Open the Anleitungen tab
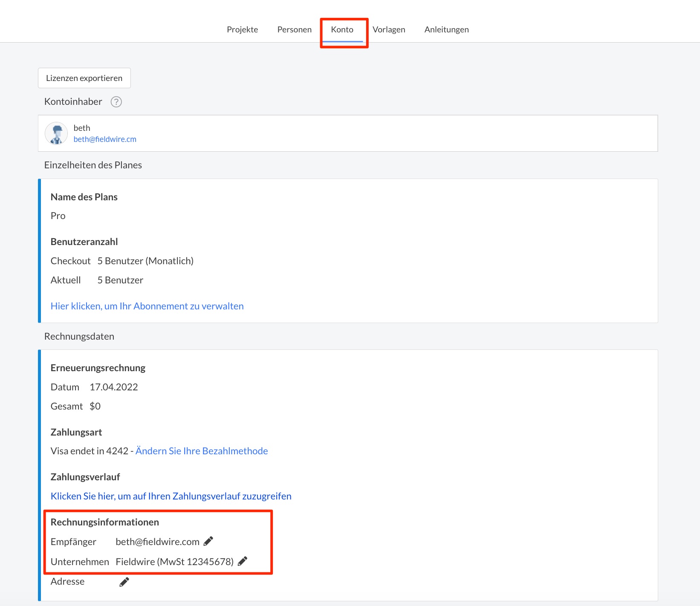 446,29
